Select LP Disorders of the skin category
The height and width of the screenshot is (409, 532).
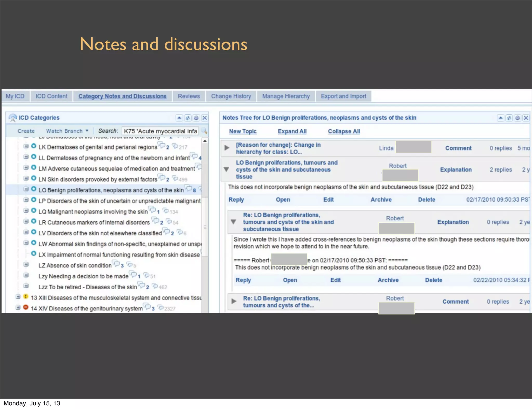click(x=119, y=201)
